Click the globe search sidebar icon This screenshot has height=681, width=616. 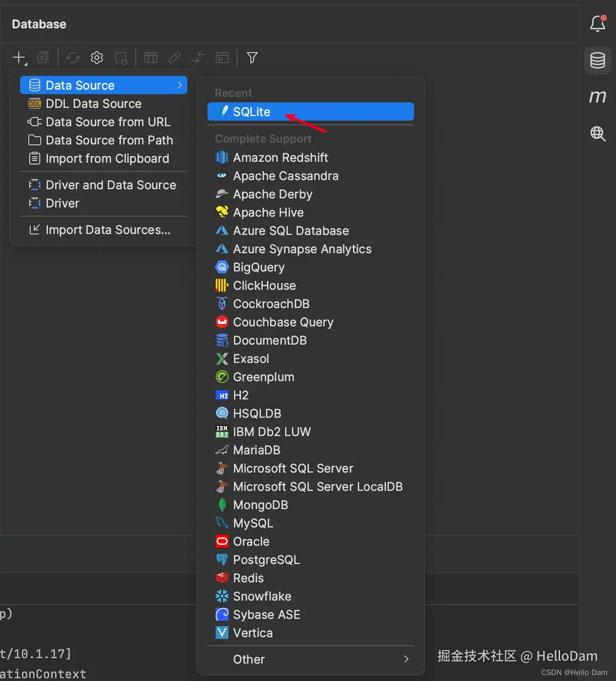598,134
